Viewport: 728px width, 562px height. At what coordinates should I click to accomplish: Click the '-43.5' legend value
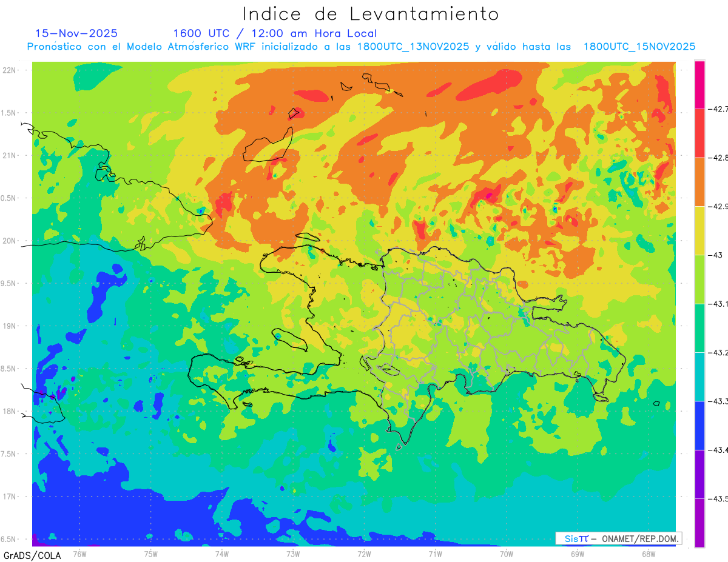717,498
